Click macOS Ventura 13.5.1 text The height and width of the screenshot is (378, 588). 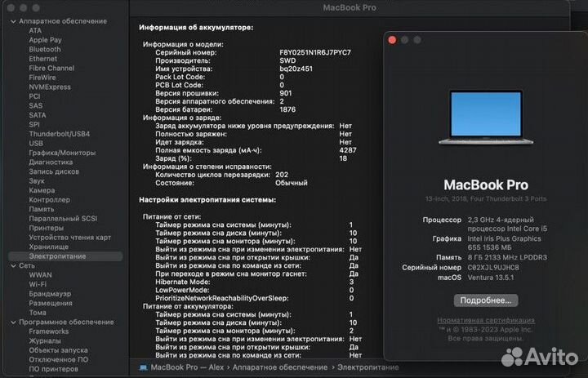pos(491,278)
